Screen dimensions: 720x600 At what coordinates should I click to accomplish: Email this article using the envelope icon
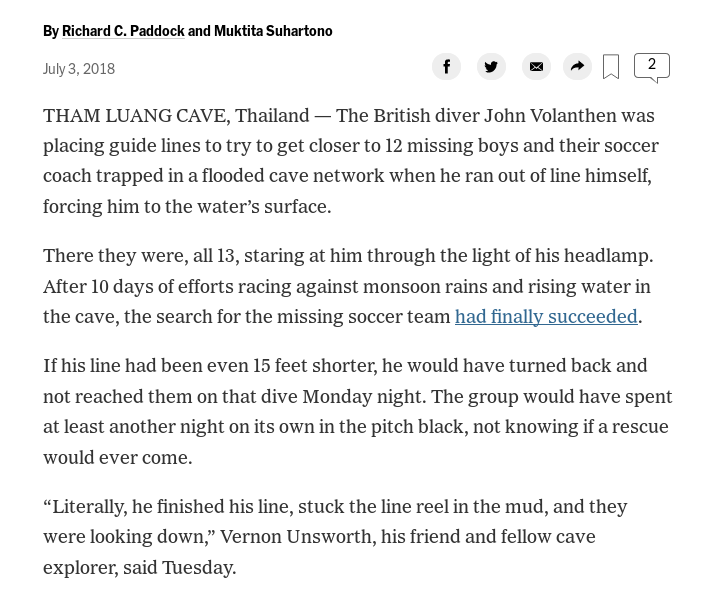pyautogui.click(x=536, y=67)
